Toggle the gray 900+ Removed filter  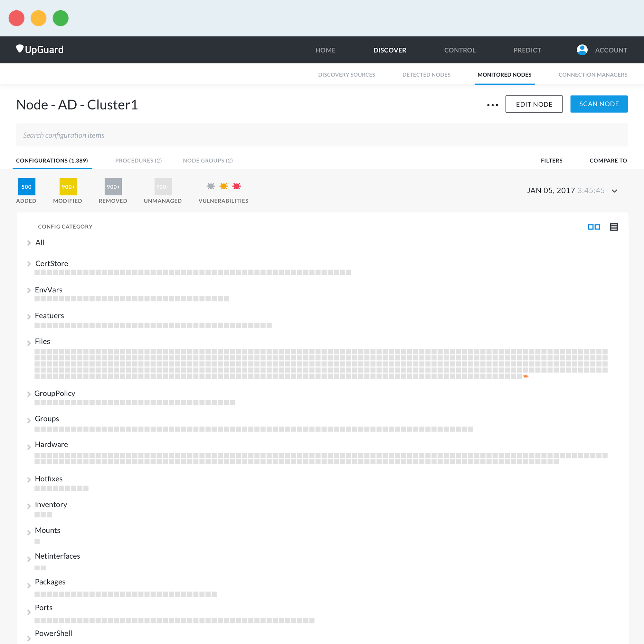tap(113, 187)
